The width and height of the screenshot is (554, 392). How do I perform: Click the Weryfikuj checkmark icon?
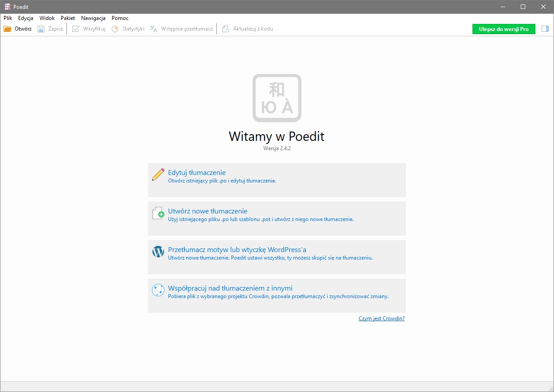(76, 29)
